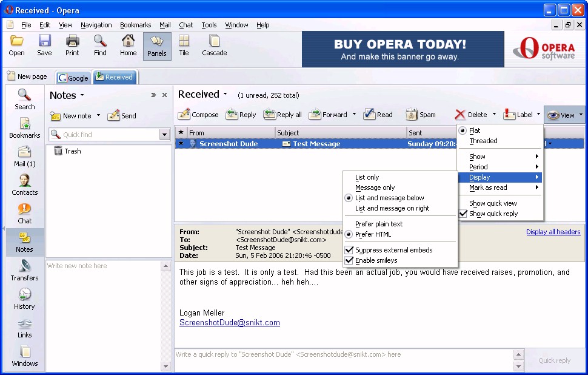Disable Suppress external embeds checkbox
The width and height of the screenshot is (588, 375).
pyautogui.click(x=349, y=250)
